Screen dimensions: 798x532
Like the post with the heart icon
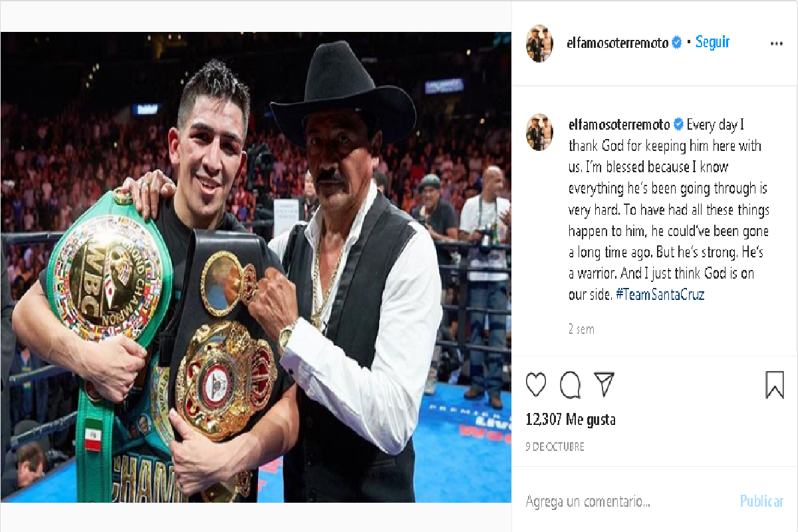(x=536, y=385)
